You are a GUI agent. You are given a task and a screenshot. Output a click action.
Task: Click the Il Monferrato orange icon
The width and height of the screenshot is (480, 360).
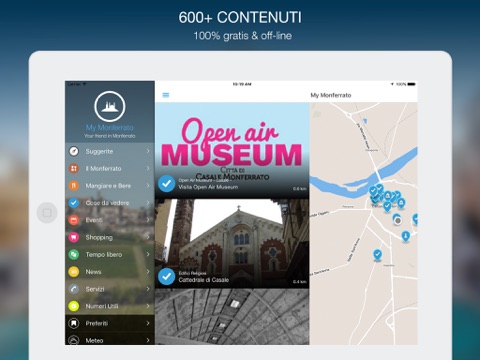pyautogui.click(x=74, y=168)
